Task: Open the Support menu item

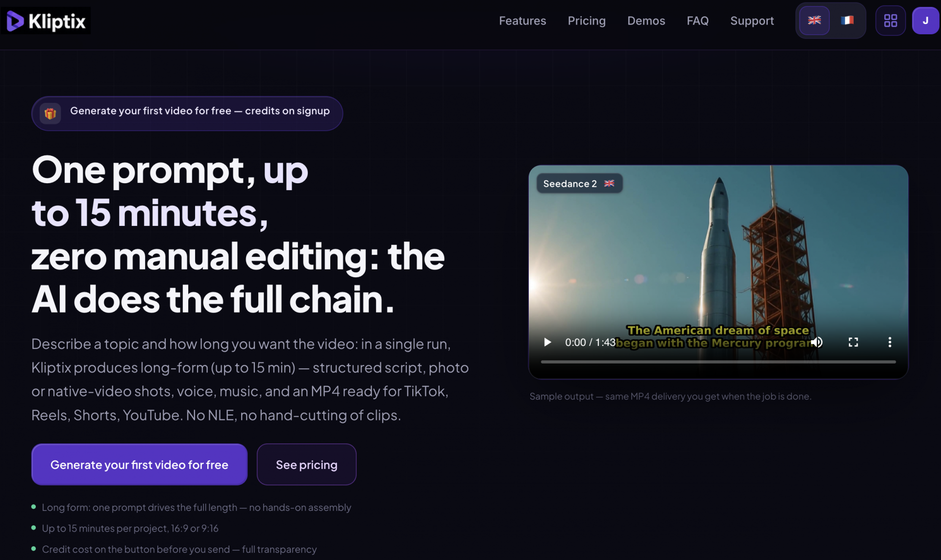Action: (752, 21)
